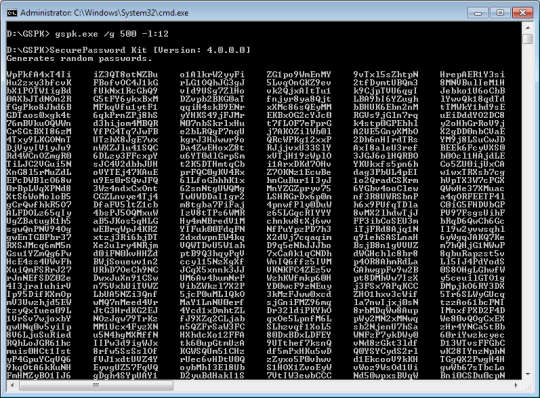The height and width of the screenshot is (398, 540).
Task: Click the vertical scrollbar down arrow
Action: point(528,374)
